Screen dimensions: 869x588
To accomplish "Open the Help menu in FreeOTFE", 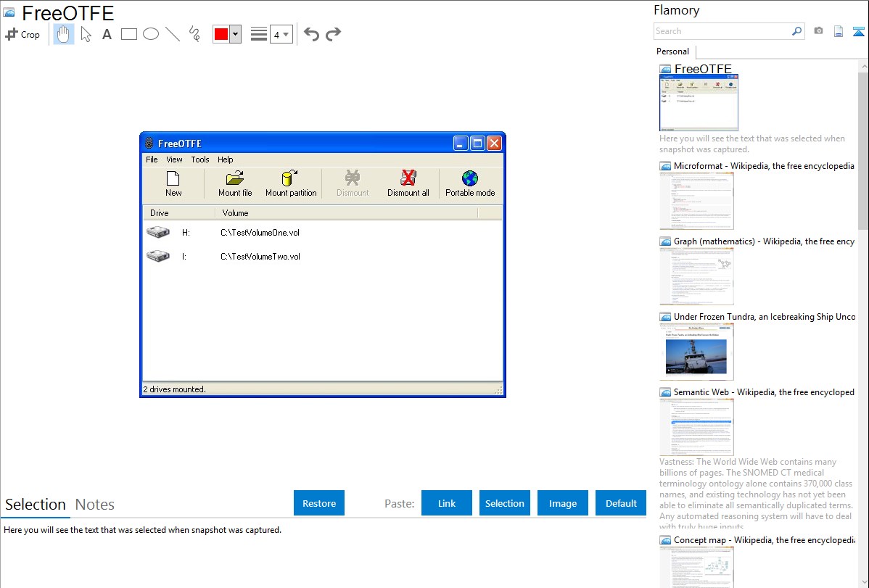I will [x=225, y=160].
